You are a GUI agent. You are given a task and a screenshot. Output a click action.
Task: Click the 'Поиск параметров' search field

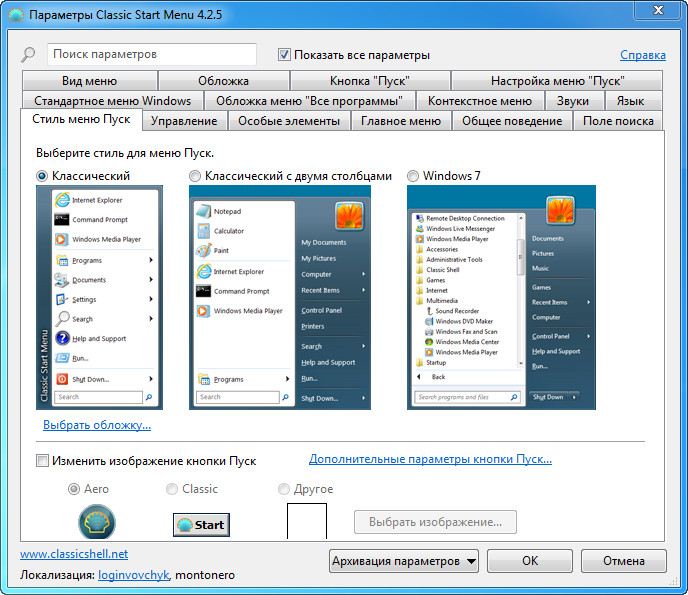[151, 54]
